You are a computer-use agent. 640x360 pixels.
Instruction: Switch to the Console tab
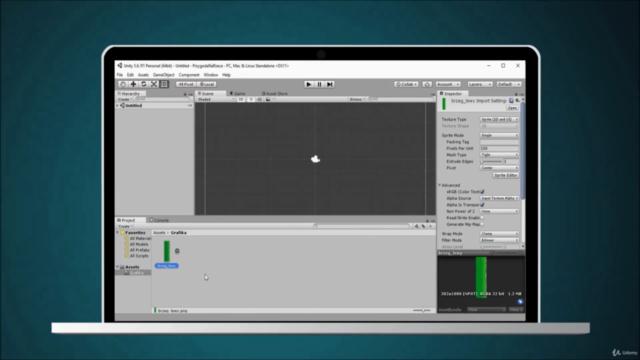[x=159, y=220]
